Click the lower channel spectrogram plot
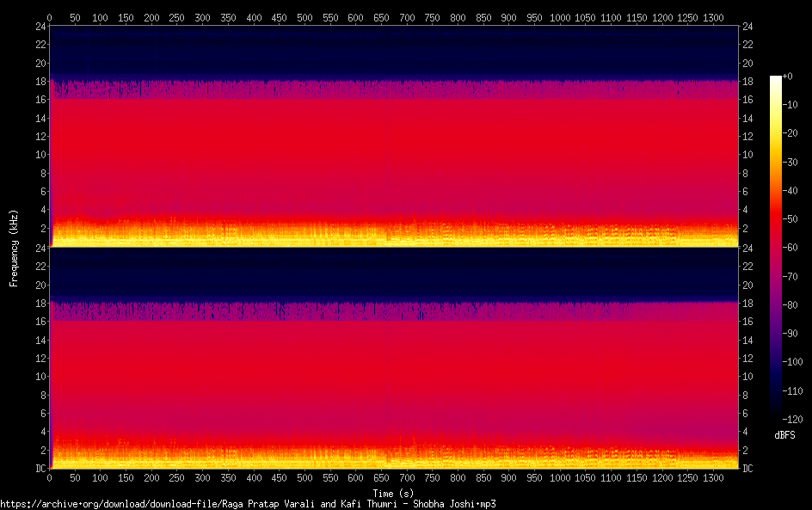This screenshot has width=812, height=510. 394,358
